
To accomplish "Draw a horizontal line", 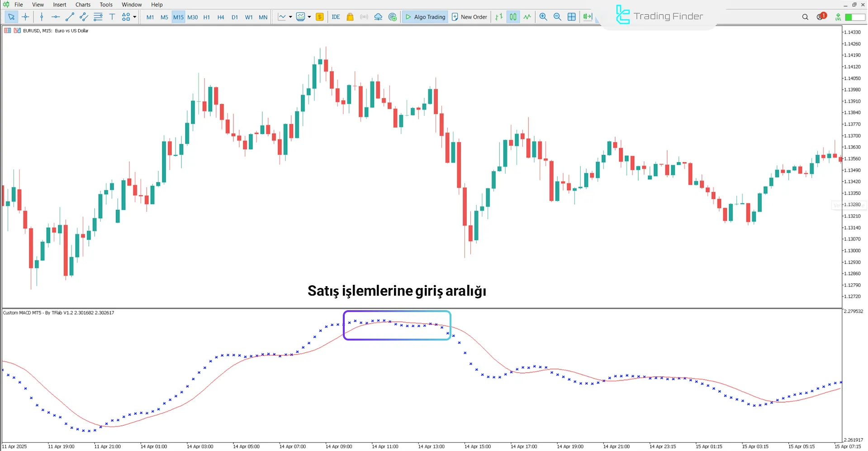I will (x=56, y=17).
